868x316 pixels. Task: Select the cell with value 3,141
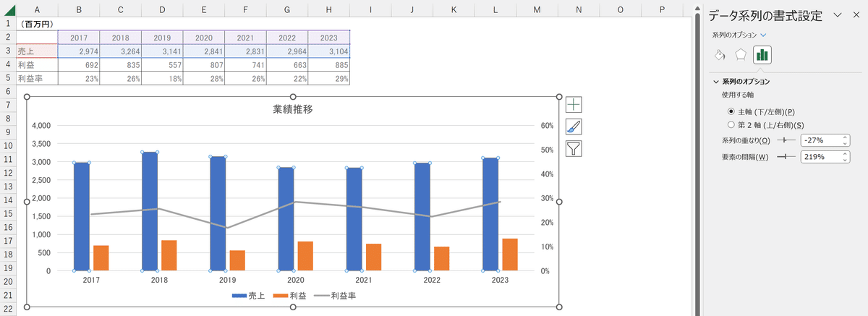(x=162, y=51)
